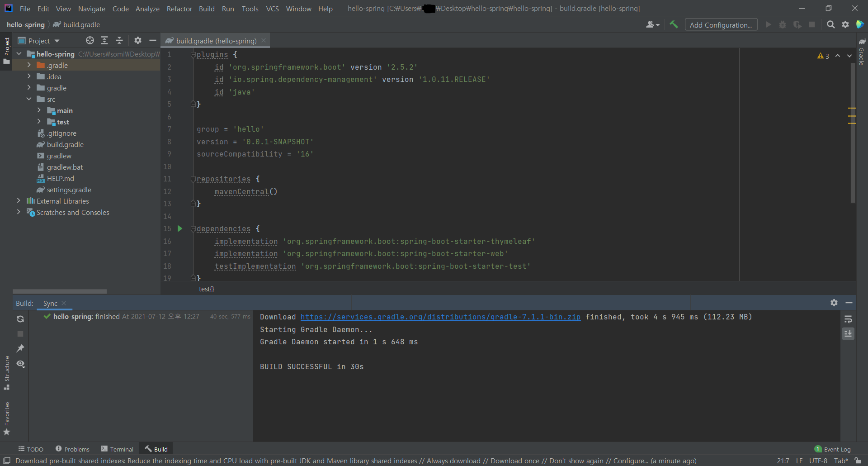868x466 pixels.
Task: Open IDE settings gear in top toolbar
Action: coord(845,24)
